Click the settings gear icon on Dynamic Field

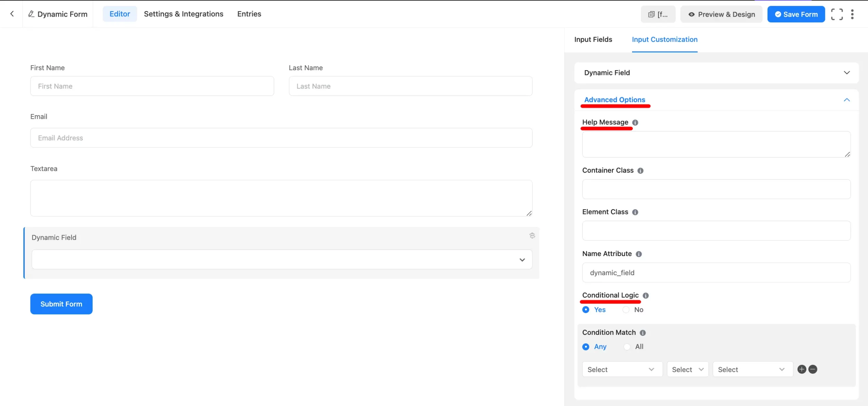click(531, 235)
